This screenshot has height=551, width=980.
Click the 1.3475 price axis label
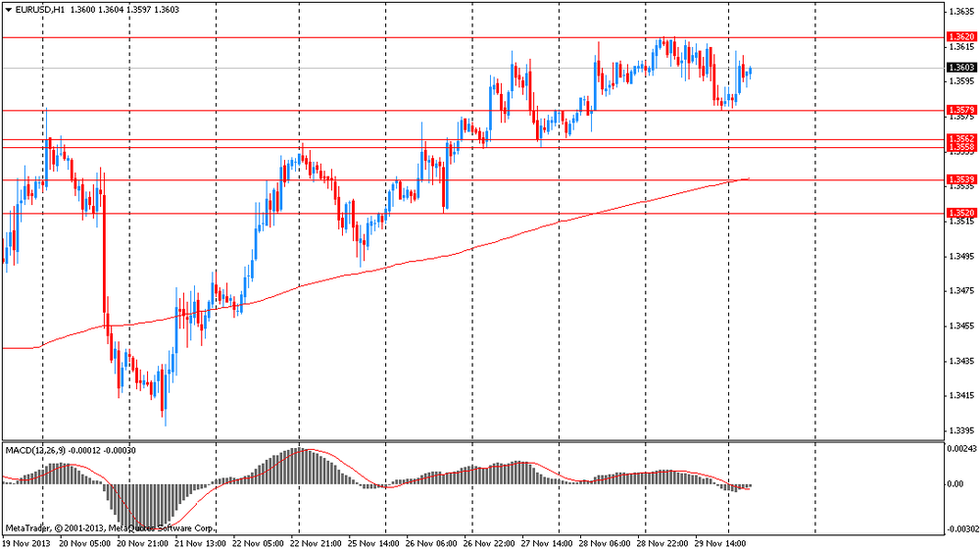(x=961, y=291)
